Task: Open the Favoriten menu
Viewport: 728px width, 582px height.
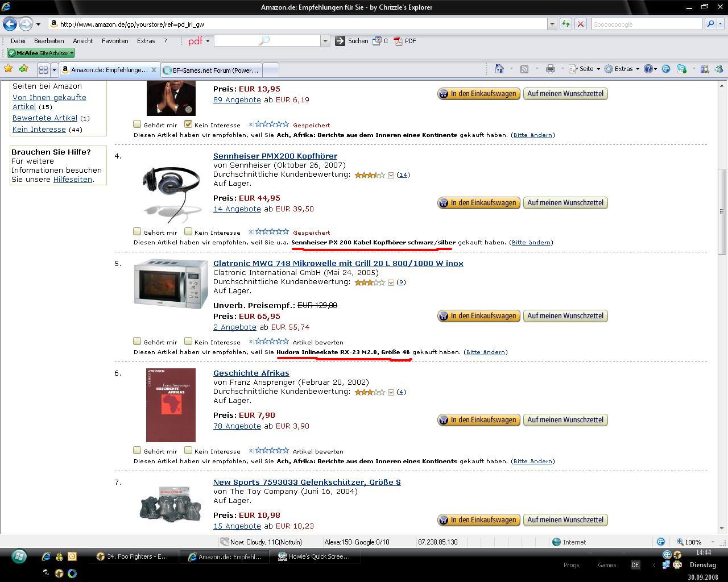Action: point(115,41)
